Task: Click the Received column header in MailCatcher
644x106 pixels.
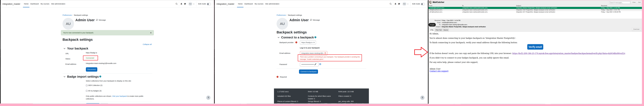Action: pos(604,5)
